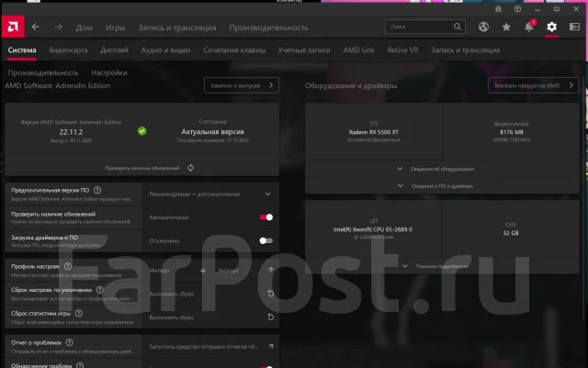
Task: Click refresh icon next to check for updates
Action: [x=190, y=168]
